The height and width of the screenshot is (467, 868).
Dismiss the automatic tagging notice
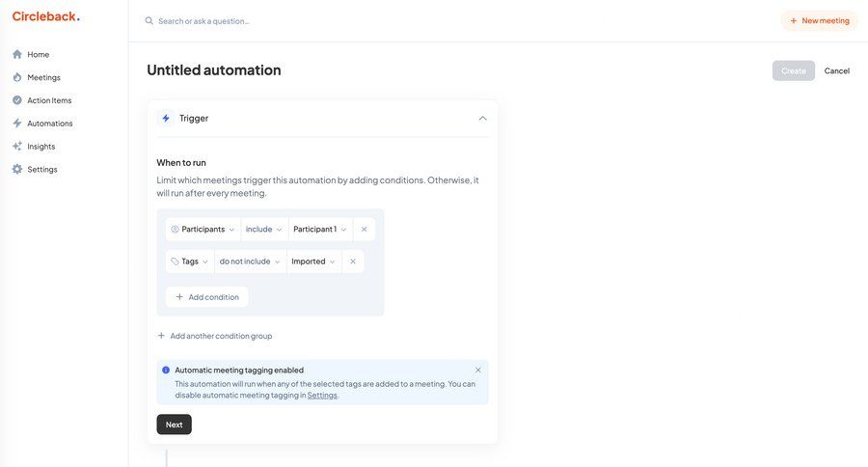(x=477, y=371)
